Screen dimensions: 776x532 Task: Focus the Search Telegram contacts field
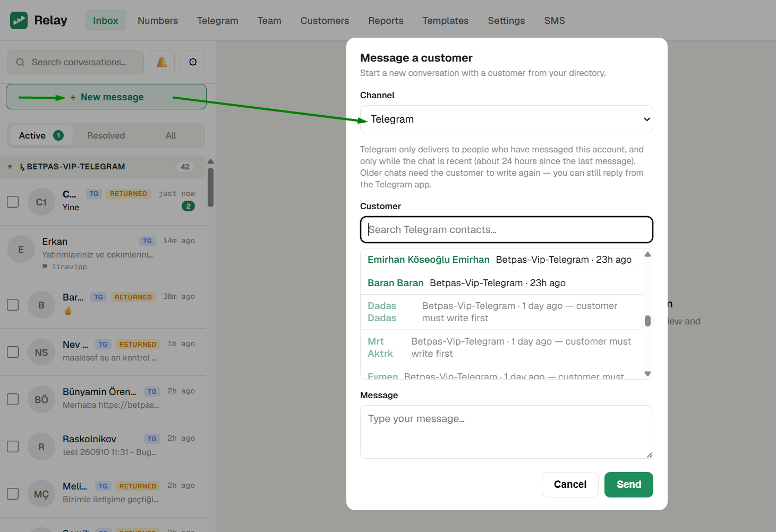(x=506, y=229)
